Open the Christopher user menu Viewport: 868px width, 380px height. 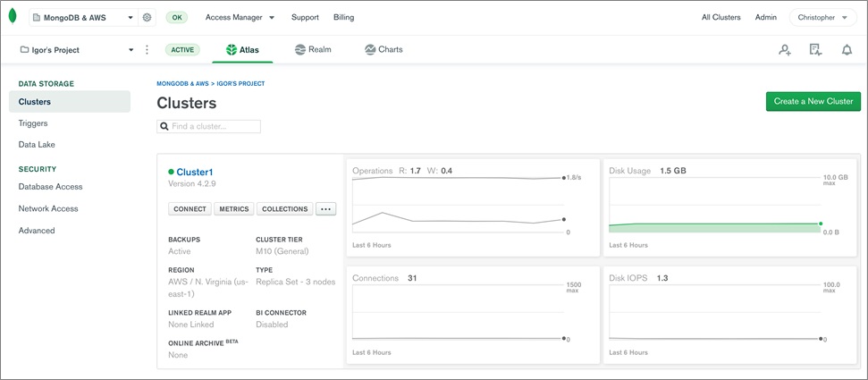[822, 17]
